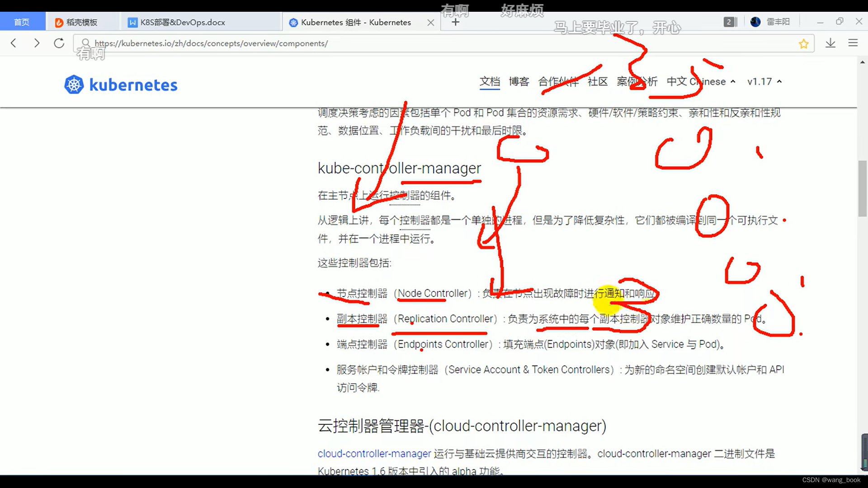Click the 控制器 glossary link in 运行控制器的组件
Viewport: 868px width, 488px height.
404,196
